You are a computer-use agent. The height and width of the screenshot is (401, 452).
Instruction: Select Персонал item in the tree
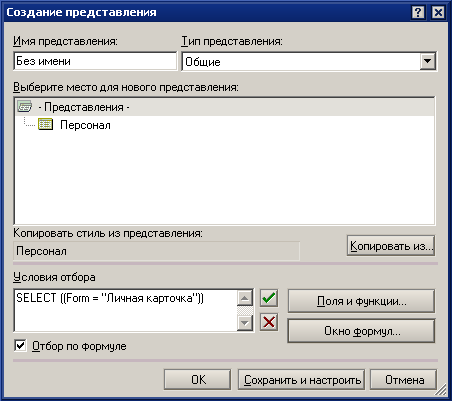tap(85, 125)
